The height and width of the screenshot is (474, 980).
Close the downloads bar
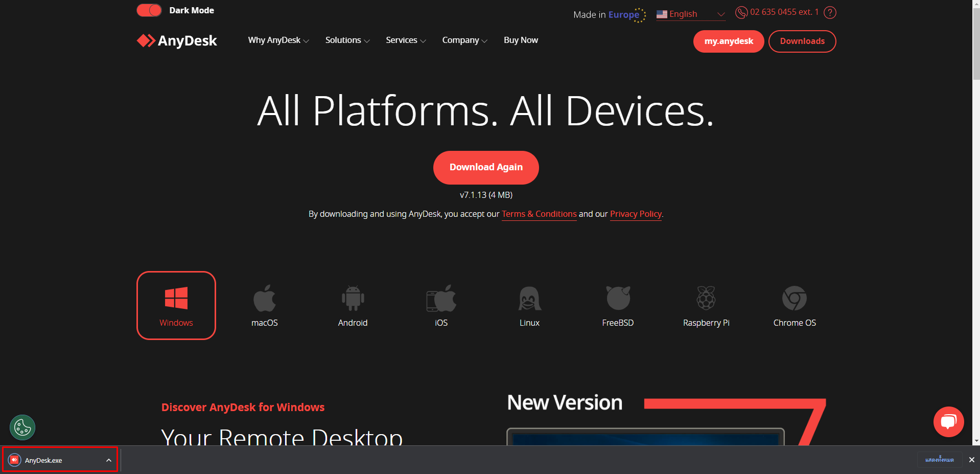point(972,460)
